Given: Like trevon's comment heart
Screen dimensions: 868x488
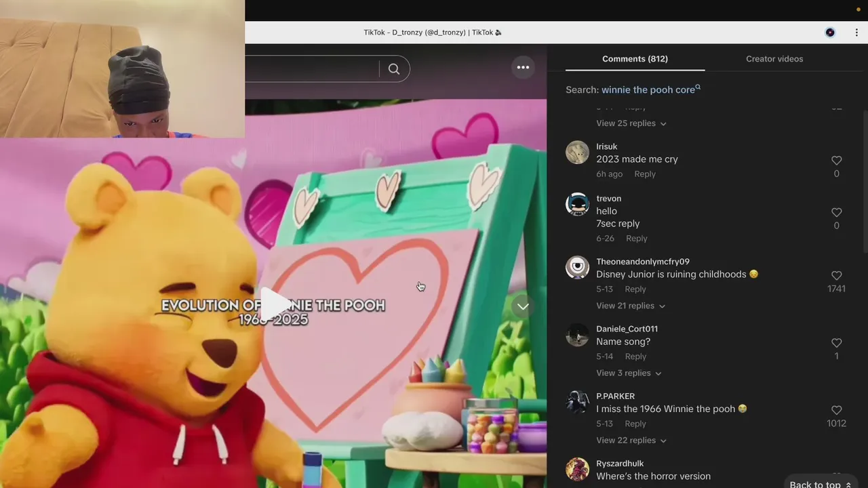Looking at the screenshot, I should (x=836, y=213).
